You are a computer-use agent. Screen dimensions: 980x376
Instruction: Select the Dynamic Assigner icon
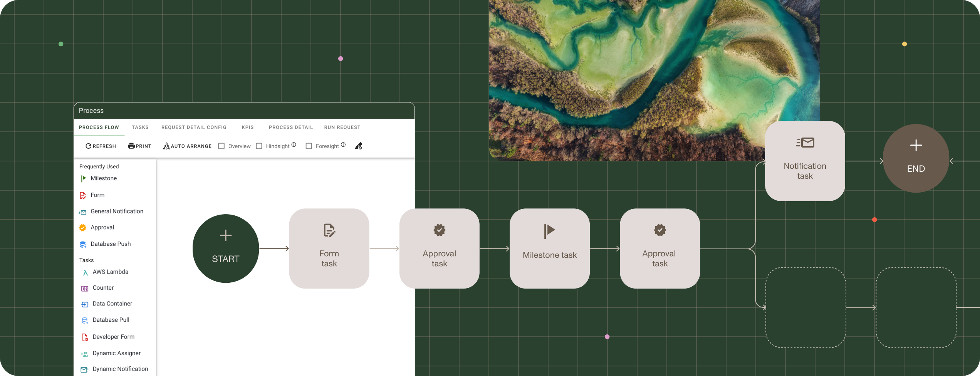[84, 354]
